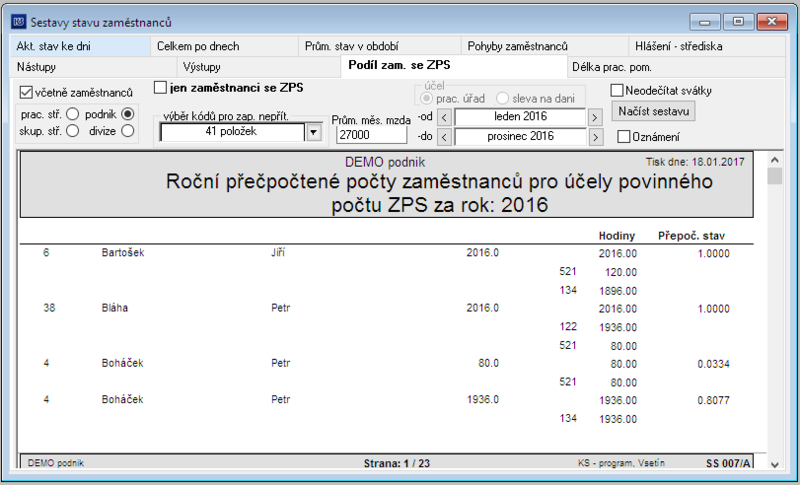Click the 'Tisk dne: 18.01.2017' text
Image resolution: width=800 pixels, height=485 pixels.
695,162
